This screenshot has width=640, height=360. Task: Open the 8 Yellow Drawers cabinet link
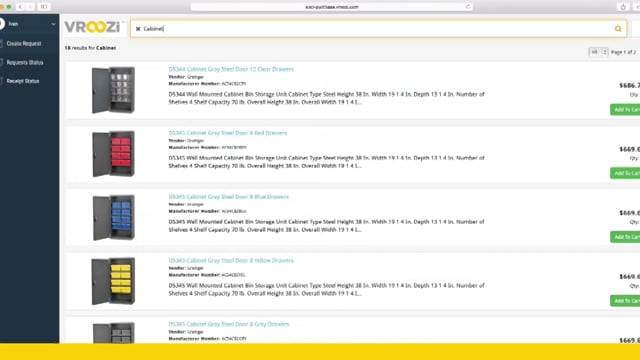click(x=231, y=260)
